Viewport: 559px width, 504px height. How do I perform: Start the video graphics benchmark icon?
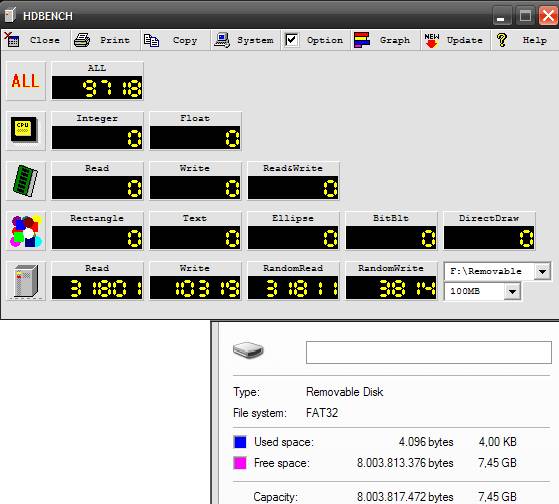(x=26, y=231)
